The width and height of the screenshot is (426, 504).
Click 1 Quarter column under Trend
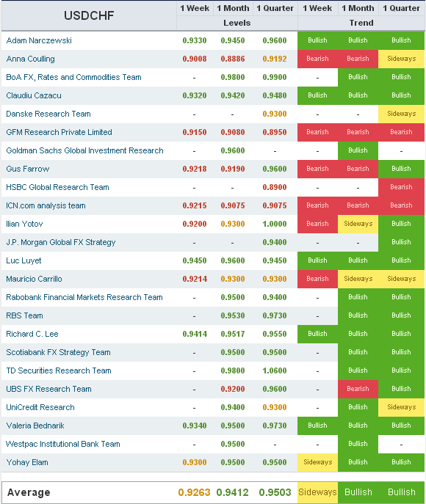tap(401, 8)
